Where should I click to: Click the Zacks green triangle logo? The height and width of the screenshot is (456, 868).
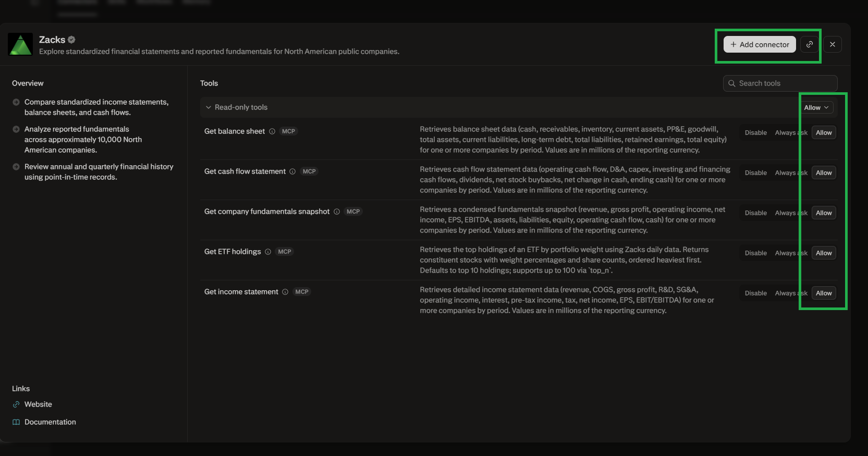click(20, 44)
